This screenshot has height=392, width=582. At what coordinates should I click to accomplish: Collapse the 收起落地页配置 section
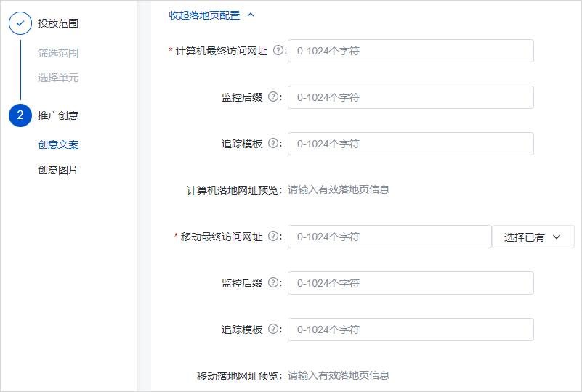point(211,15)
